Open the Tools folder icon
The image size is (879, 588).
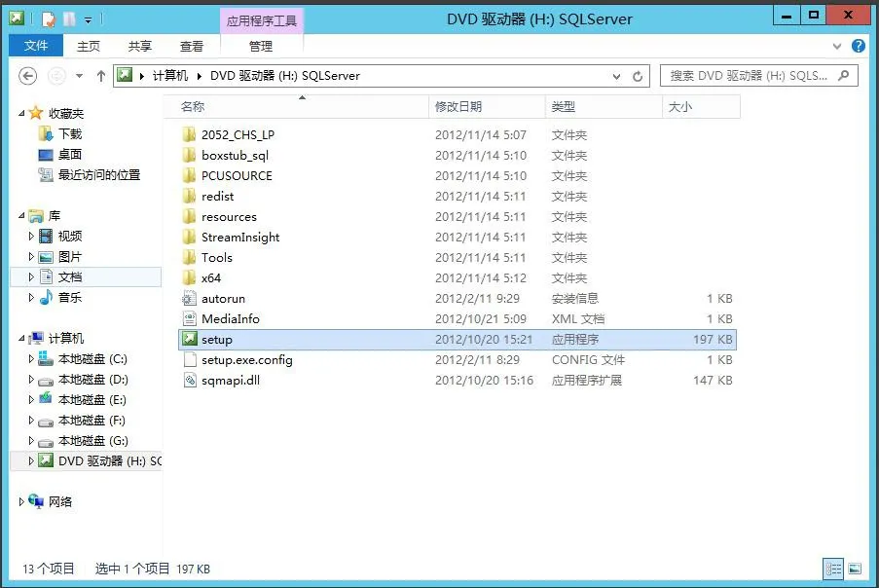point(190,257)
